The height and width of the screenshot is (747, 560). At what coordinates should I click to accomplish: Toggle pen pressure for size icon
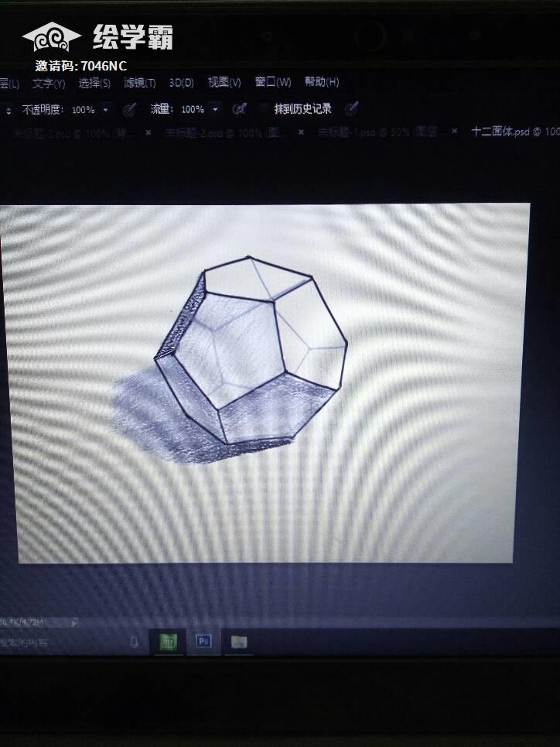(351, 108)
